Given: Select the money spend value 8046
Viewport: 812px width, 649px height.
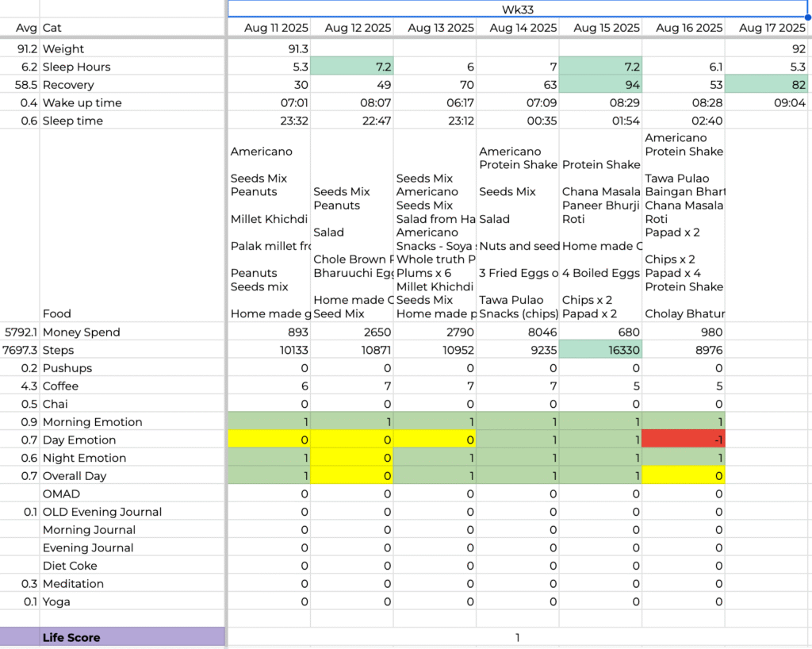Looking at the screenshot, I should point(518,332).
